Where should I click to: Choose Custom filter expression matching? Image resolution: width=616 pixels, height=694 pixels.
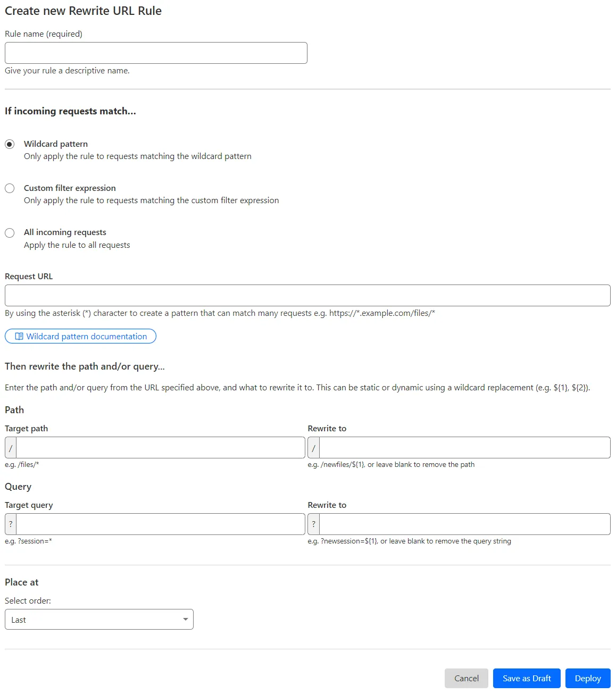pyautogui.click(x=10, y=188)
